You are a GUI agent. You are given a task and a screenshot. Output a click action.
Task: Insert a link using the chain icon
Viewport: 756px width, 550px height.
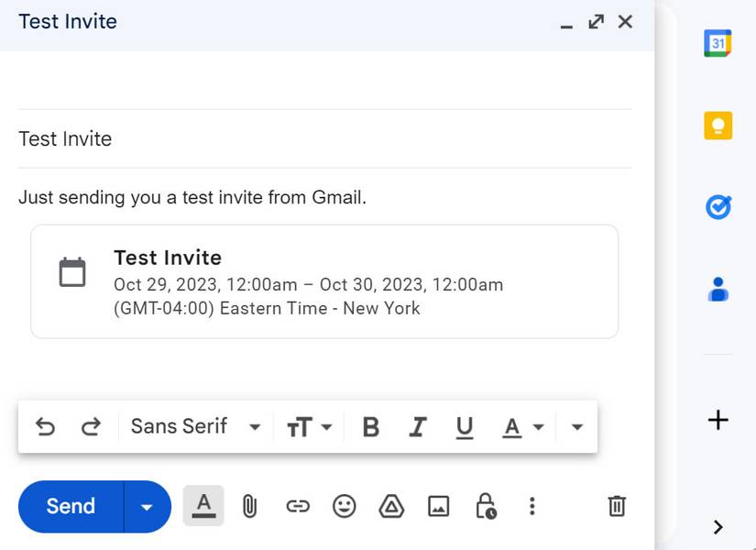298,506
